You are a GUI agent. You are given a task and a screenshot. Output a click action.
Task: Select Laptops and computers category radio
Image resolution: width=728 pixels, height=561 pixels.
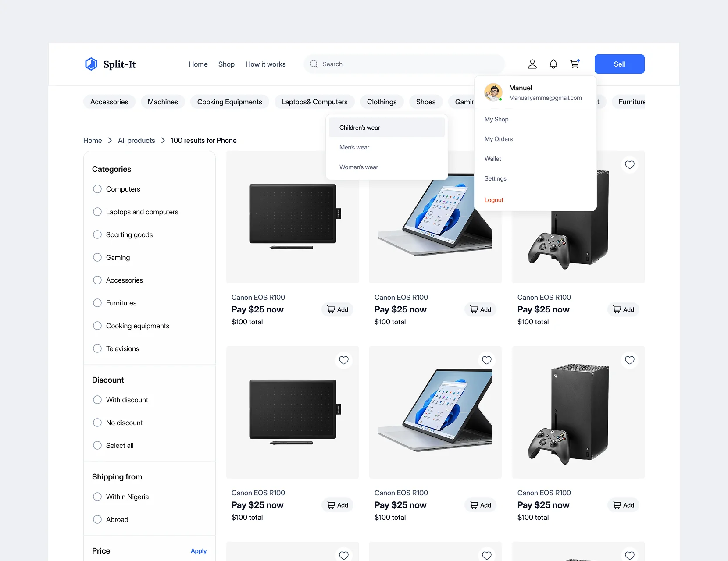coord(97,212)
